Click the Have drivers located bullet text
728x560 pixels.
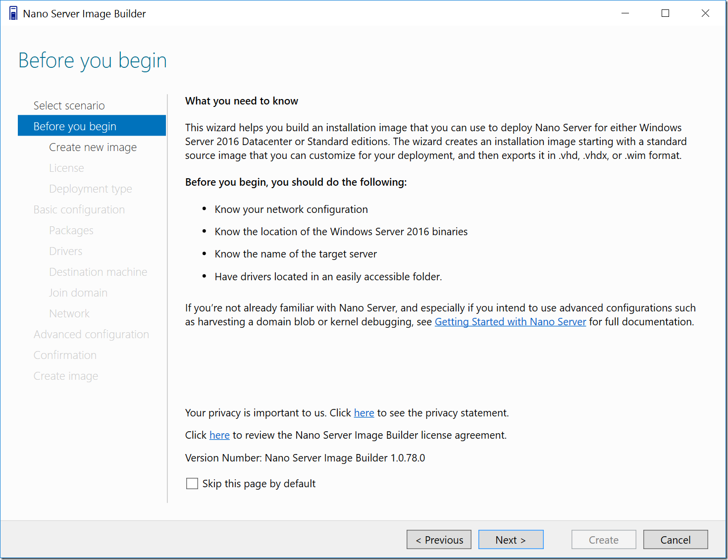(x=328, y=277)
